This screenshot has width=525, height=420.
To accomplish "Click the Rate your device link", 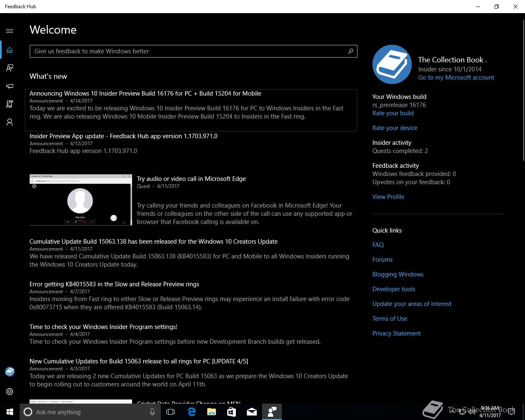I will click(x=395, y=128).
